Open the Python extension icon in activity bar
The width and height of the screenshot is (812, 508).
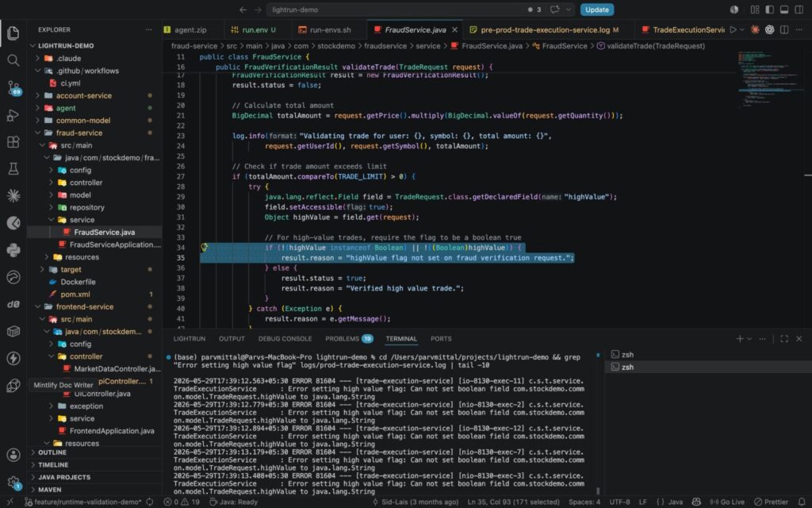click(x=13, y=250)
